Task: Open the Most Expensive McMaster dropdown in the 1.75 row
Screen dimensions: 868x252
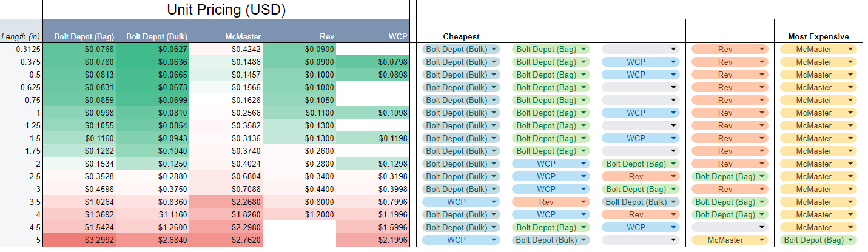Action: [819, 151]
